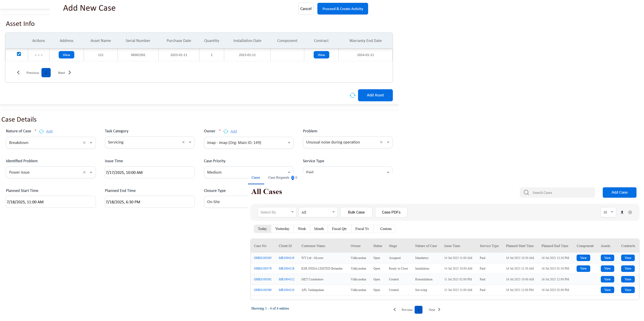Click search magnifier icon in Search Cases

pyautogui.click(x=526, y=192)
